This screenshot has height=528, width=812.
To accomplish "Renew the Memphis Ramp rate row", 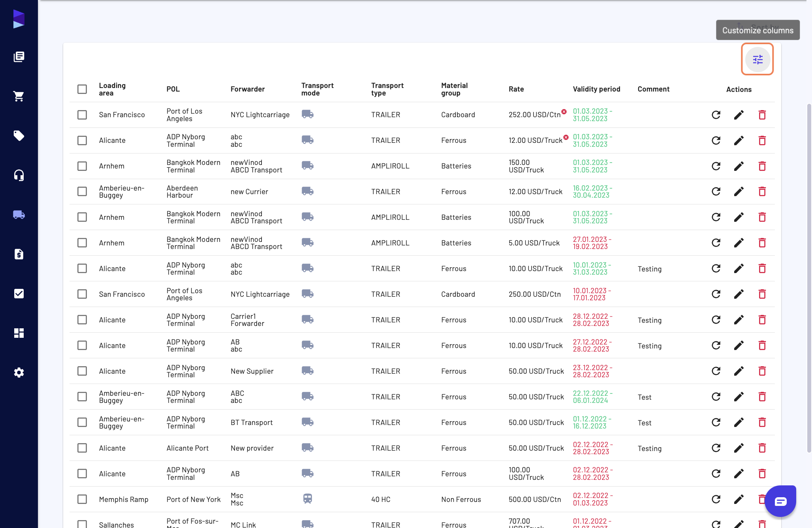I will (x=716, y=499).
